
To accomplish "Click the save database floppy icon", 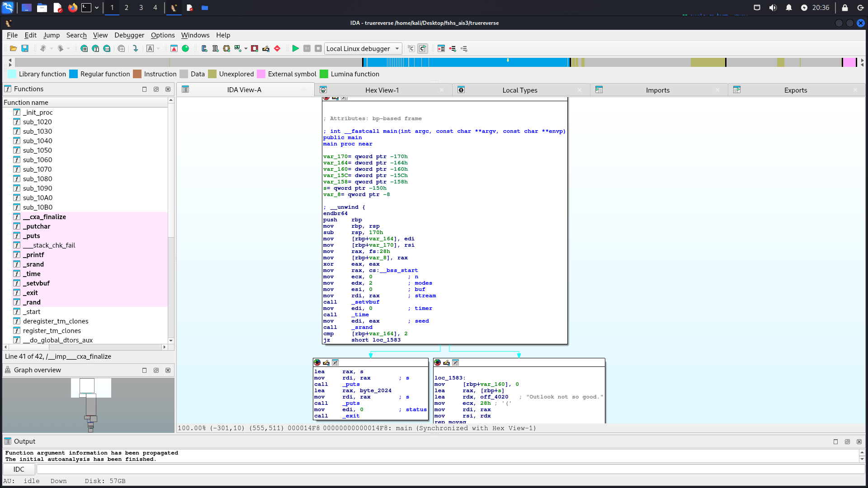I will pos(25,49).
